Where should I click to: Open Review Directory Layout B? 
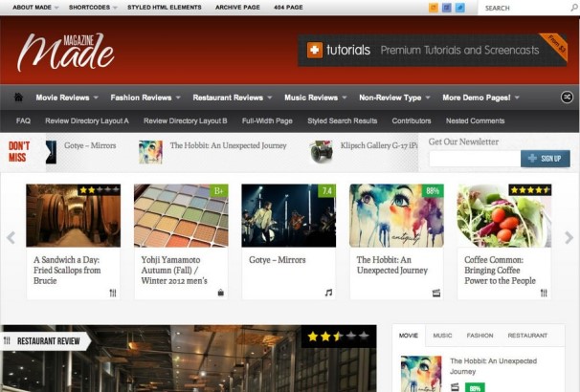pyautogui.click(x=186, y=120)
